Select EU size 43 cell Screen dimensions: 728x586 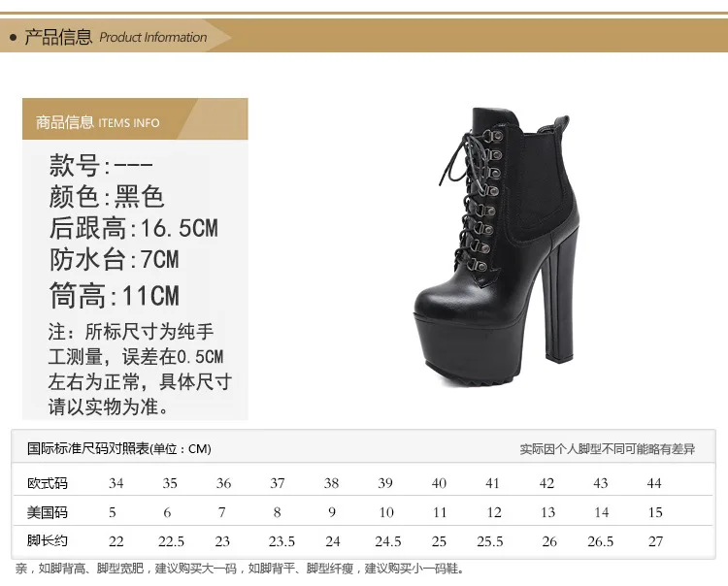pyautogui.click(x=600, y=483)
